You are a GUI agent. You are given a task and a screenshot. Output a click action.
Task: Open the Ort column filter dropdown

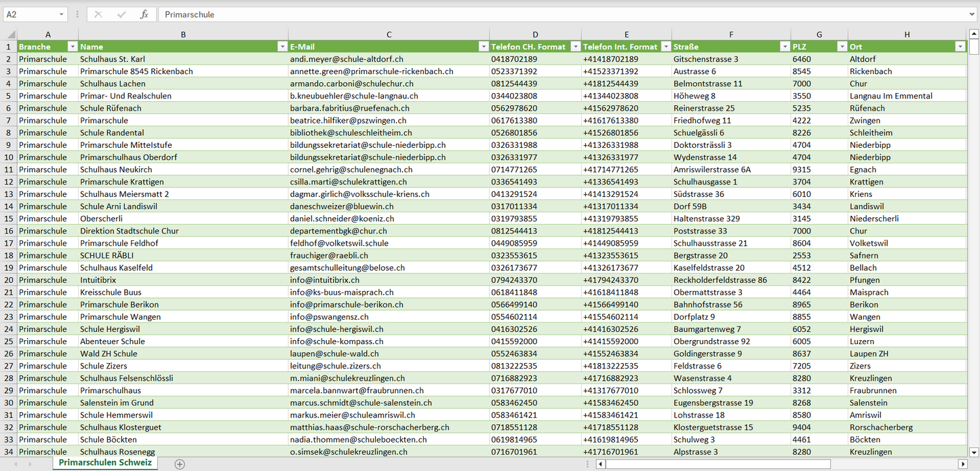pos(960,47)
